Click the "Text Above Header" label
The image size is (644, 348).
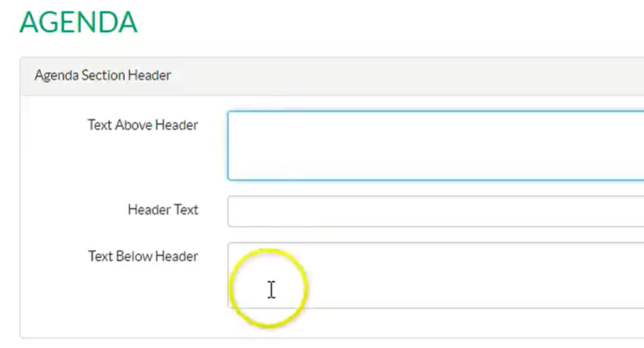click(142, 126)
